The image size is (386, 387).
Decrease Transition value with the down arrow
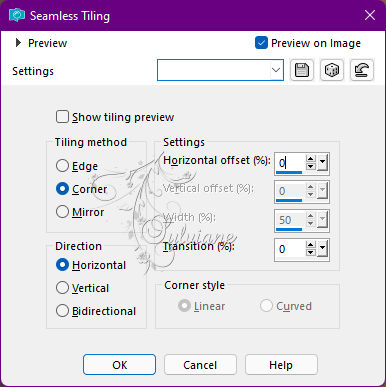pos(311,252)
